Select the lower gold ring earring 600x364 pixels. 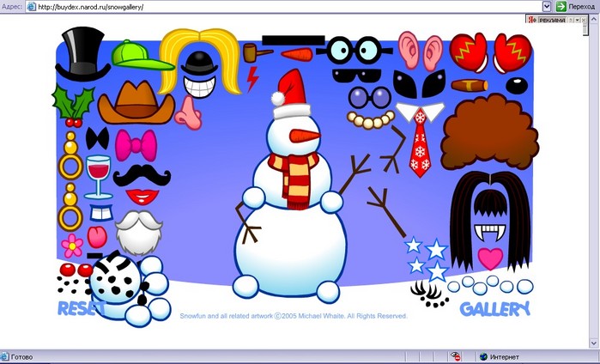[70, 208]
